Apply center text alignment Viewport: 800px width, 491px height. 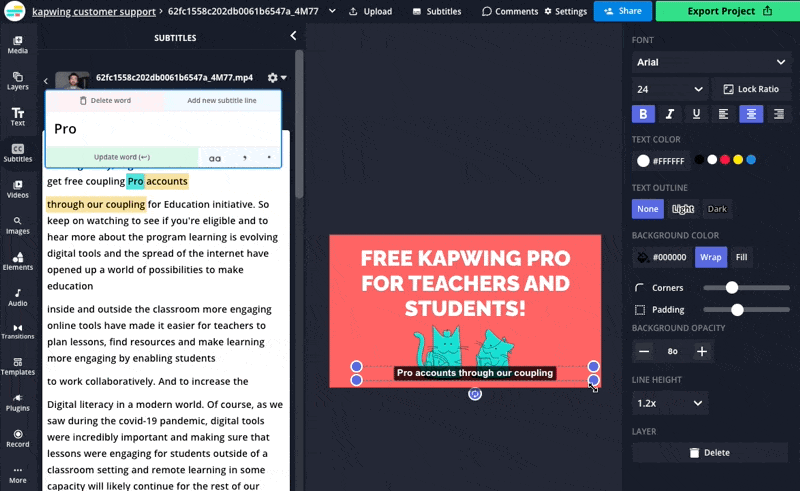coord(751,114)
